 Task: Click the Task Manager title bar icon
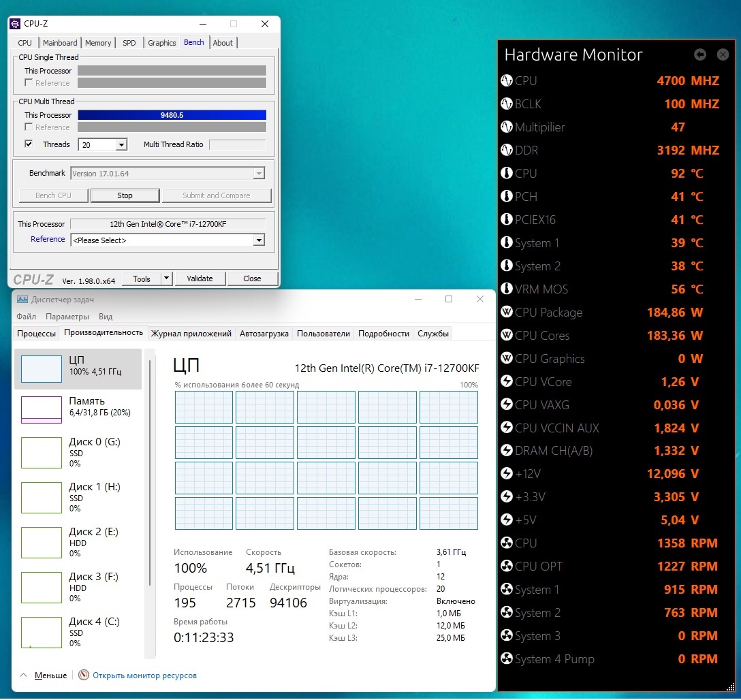tap(22, 299)
